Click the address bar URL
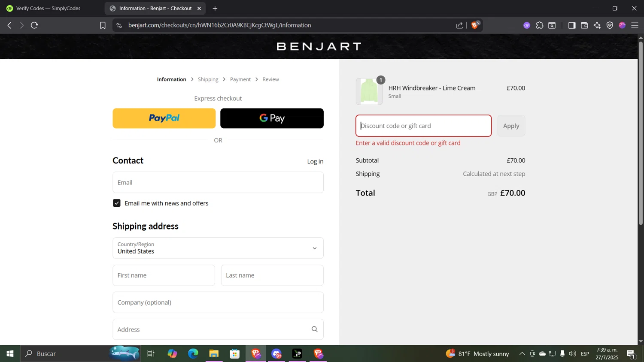Viewport: 644px width, 362px height. (x=219, y=25)
